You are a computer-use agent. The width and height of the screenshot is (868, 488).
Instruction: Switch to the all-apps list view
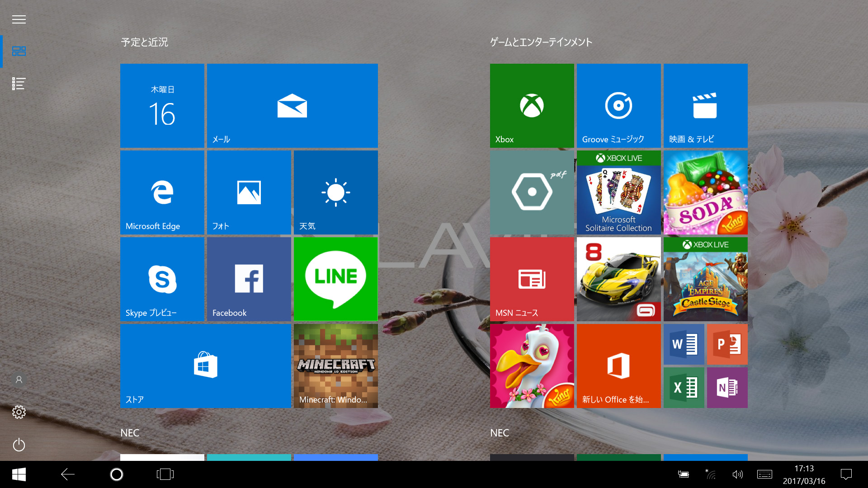tap(19, 84)
